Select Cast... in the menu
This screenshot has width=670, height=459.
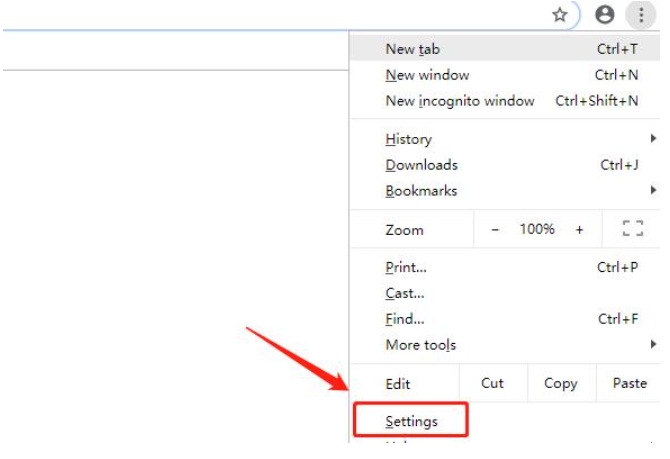(404, 293)
